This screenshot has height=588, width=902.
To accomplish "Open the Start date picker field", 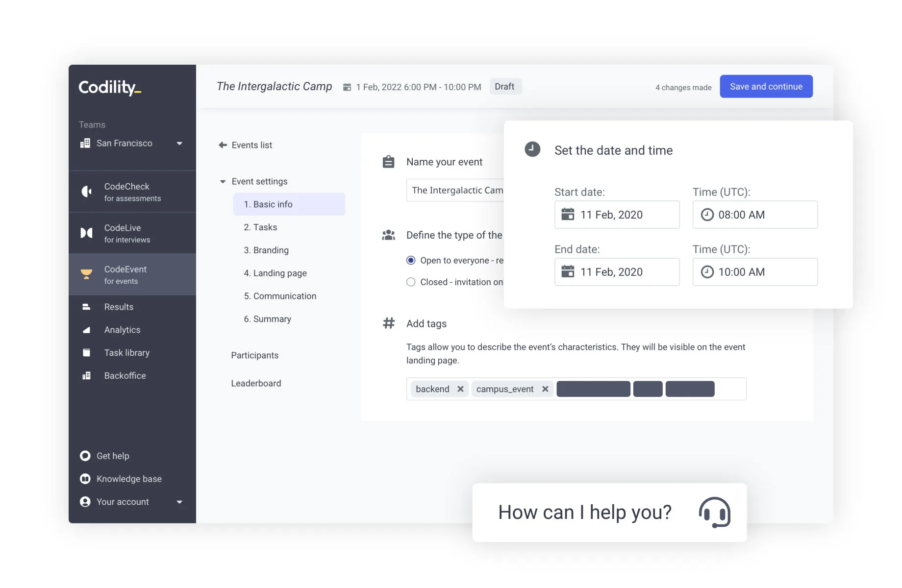I will click(617, 215).
